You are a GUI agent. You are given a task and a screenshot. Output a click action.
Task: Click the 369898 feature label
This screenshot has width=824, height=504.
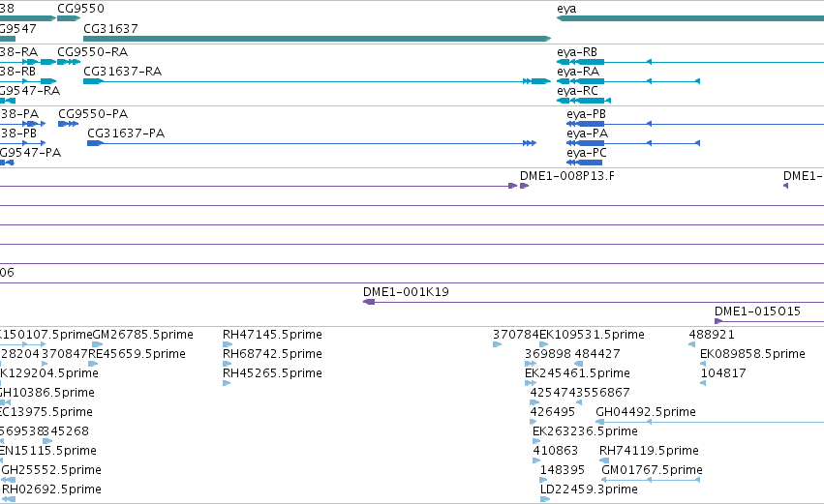click(548, 354)
